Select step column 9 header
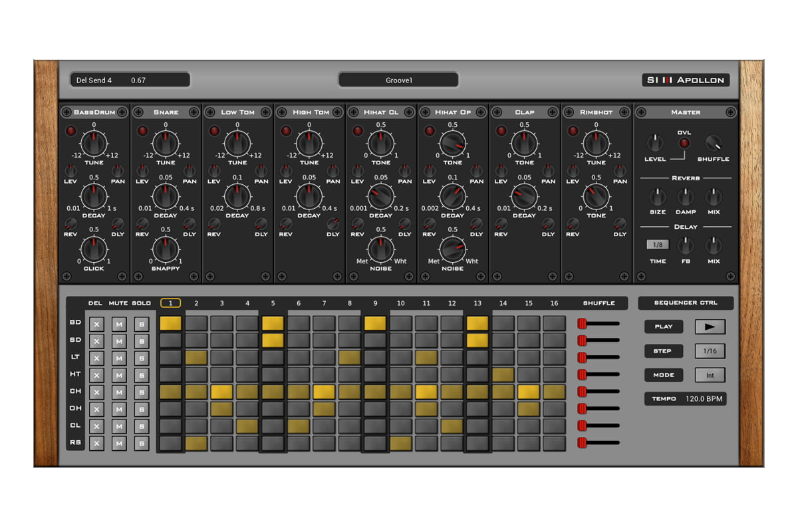Image resolution: width=798 pixels, height=532 pixels. 375,303
